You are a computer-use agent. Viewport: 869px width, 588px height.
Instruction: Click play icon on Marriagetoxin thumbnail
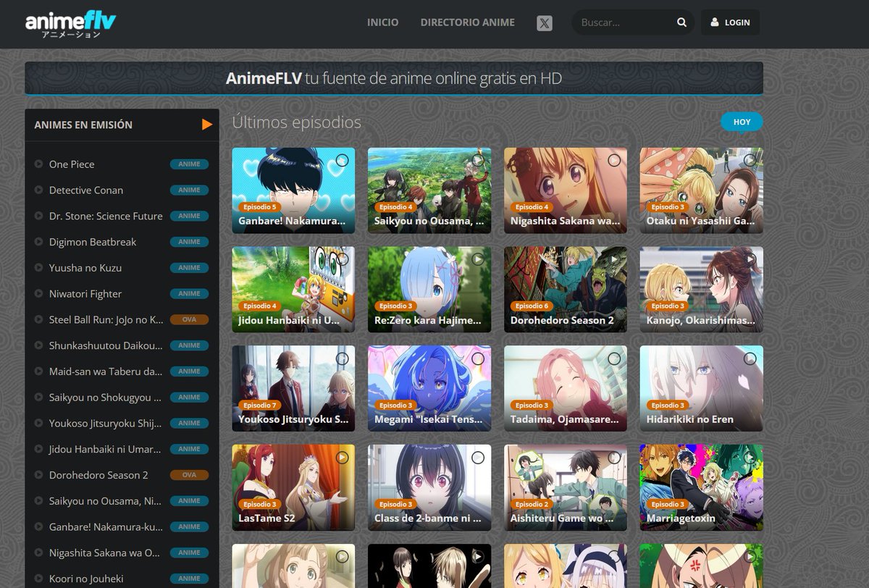coord(750,458)
